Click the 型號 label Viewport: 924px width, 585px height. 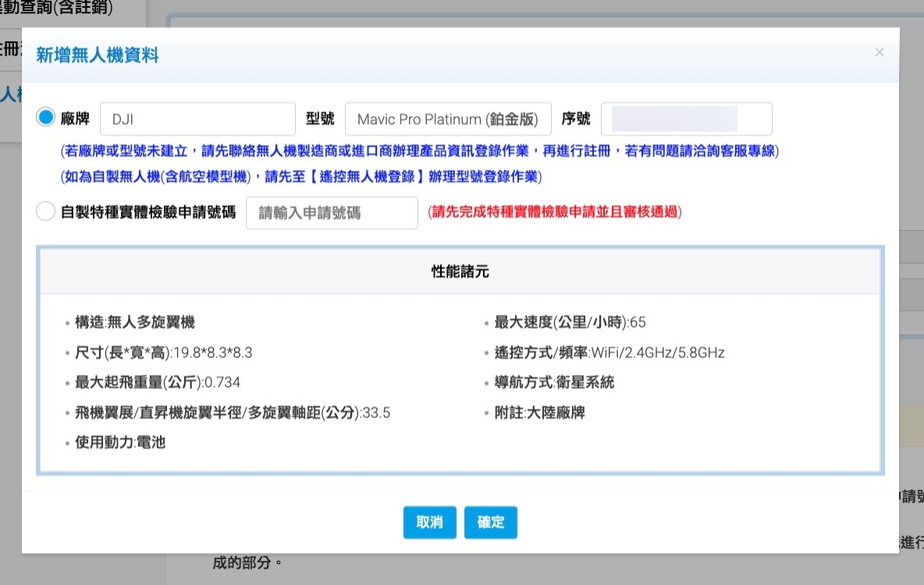pos(320,119)
